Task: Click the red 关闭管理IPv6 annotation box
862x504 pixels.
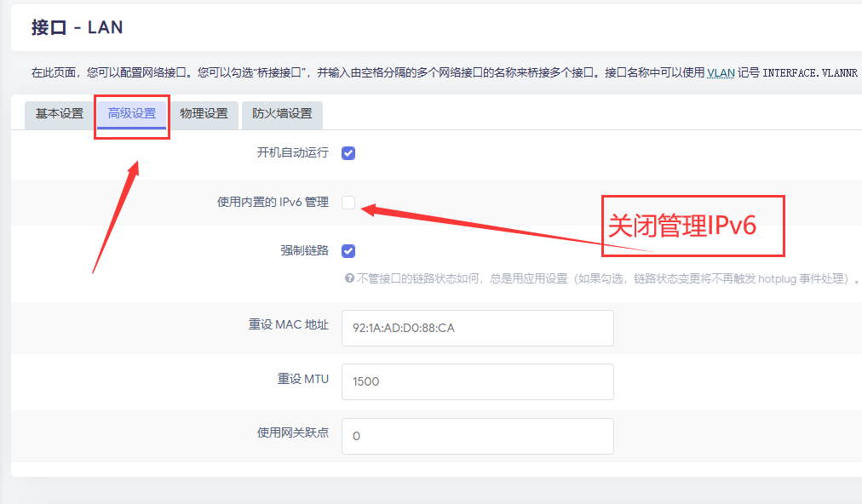Action: [x=692, y=226]
